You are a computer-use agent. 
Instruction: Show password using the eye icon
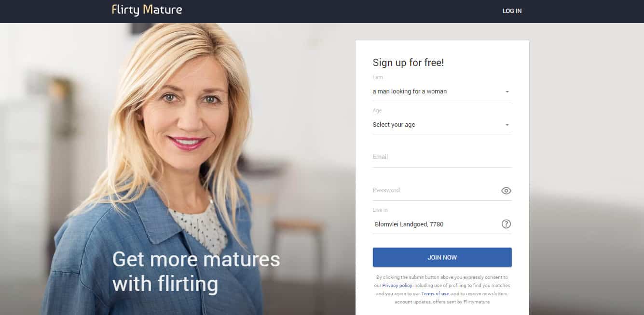pyautogui.click(x=506, y=191)
